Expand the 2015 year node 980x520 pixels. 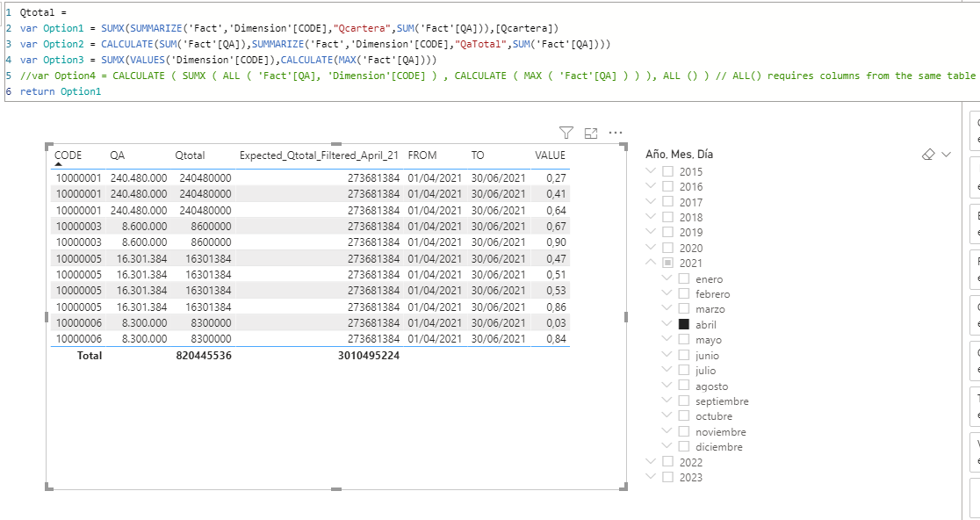652,171
